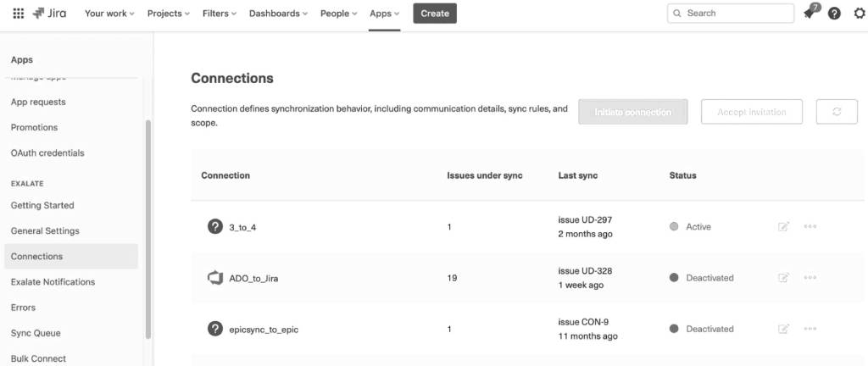Click '2 months ago' sync time

coord(585,234)
